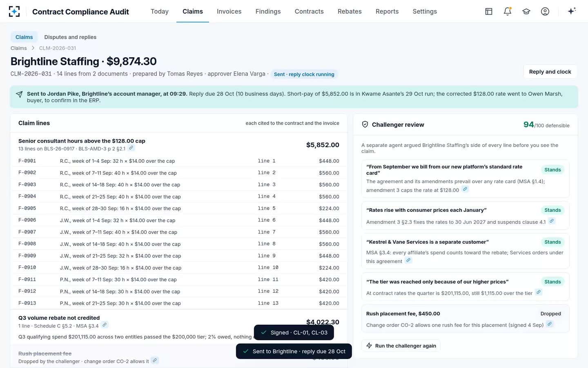Image resolution: width=588 pixels, height=368 pixels.
Task: Select claim line F-0901
Action: (179, 161)
